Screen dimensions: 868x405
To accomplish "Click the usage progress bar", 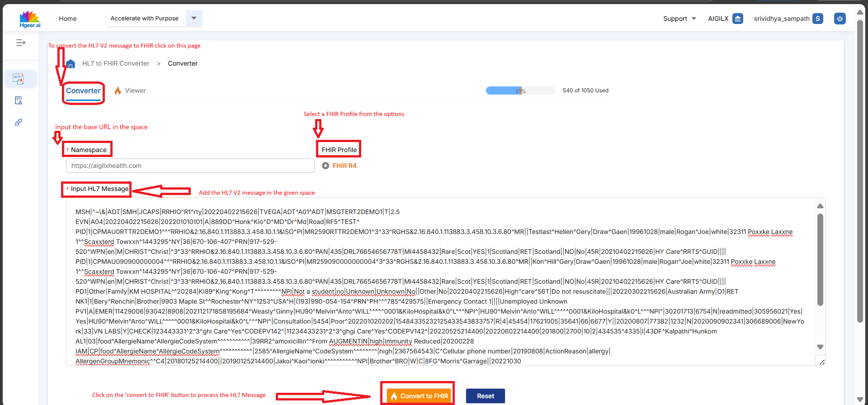I will click(x=521, y=91).
